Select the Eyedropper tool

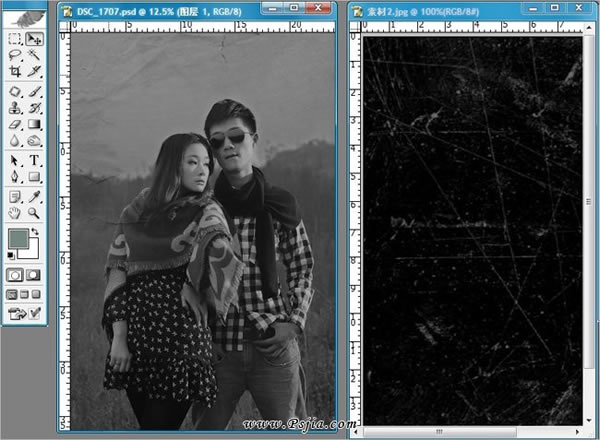(x=34, y=197)
